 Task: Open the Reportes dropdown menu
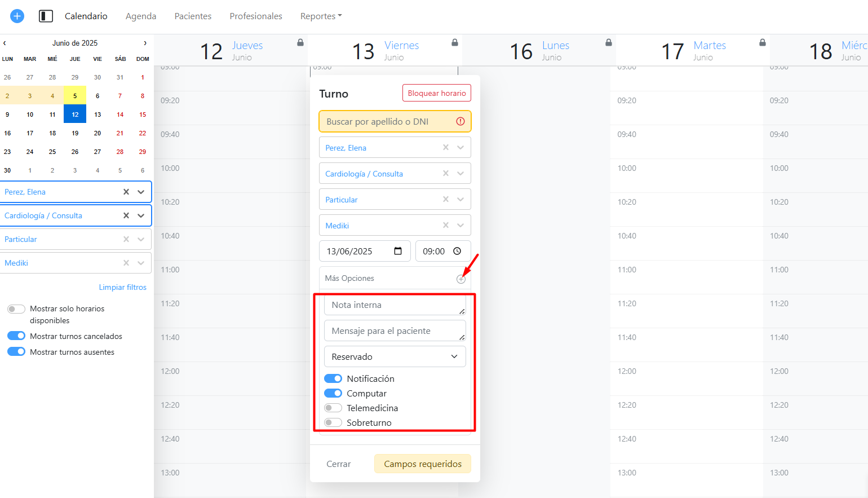click(x=321, y=16)
